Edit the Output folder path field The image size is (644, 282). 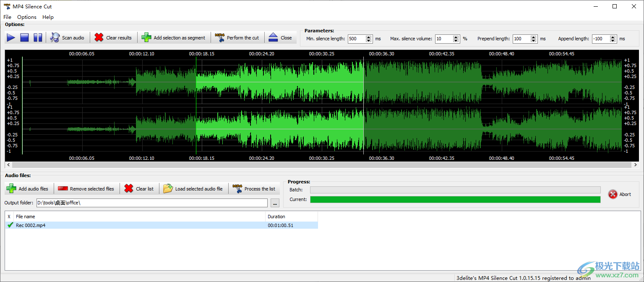(152, 203)
